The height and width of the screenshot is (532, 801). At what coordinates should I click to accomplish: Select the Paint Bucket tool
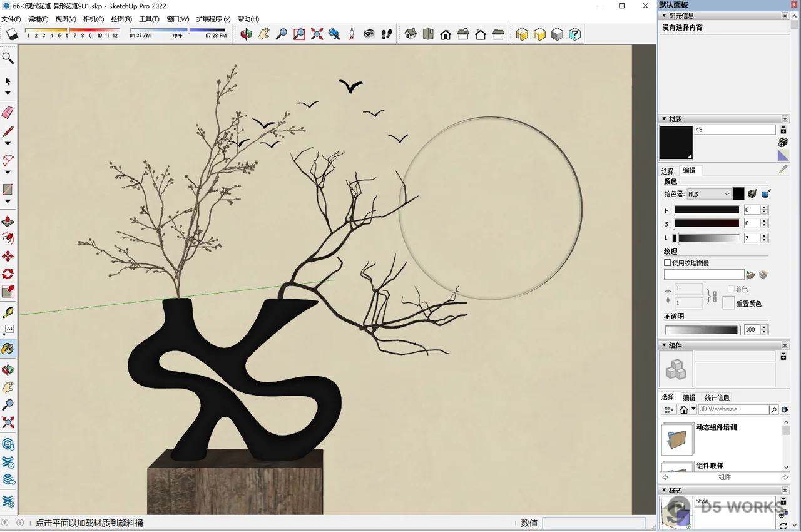tap(8, 349)
